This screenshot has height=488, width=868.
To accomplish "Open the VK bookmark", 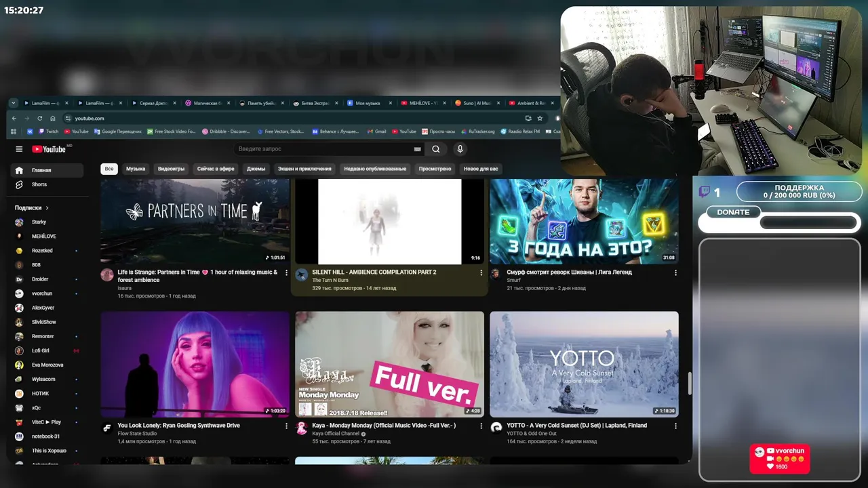I will point(30,131).
